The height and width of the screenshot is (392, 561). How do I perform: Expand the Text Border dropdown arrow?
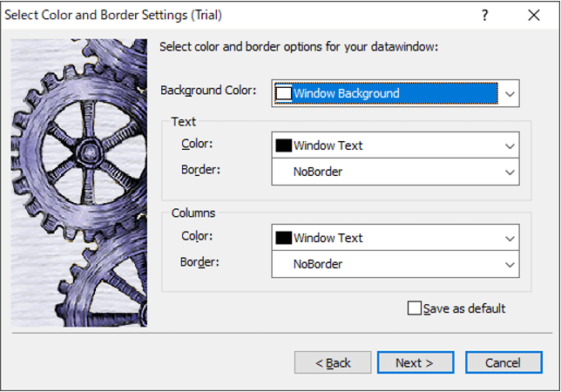point(510,172)
